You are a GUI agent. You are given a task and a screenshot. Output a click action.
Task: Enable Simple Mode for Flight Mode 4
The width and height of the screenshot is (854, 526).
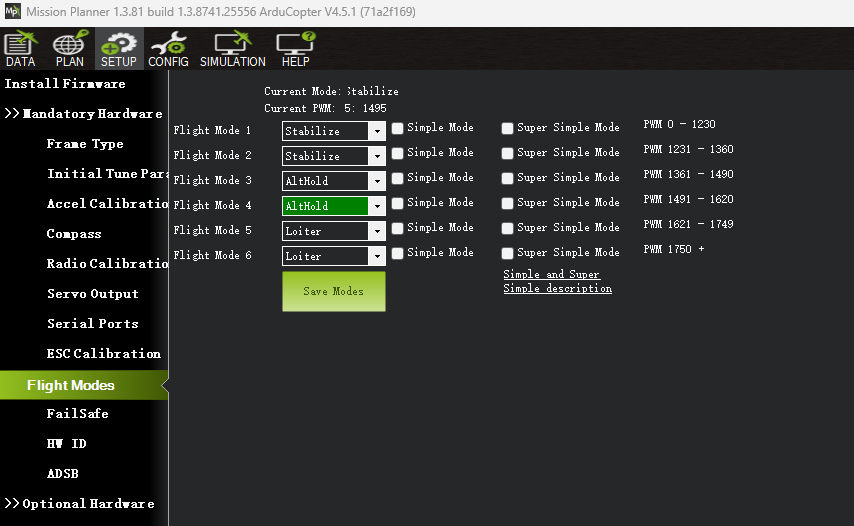[x=398, y=203]
